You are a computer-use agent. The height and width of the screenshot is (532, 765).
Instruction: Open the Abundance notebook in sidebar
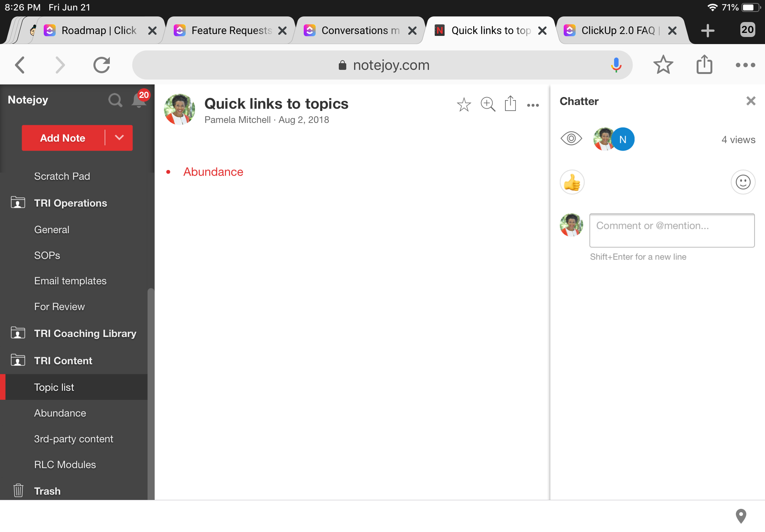(60, 413)
